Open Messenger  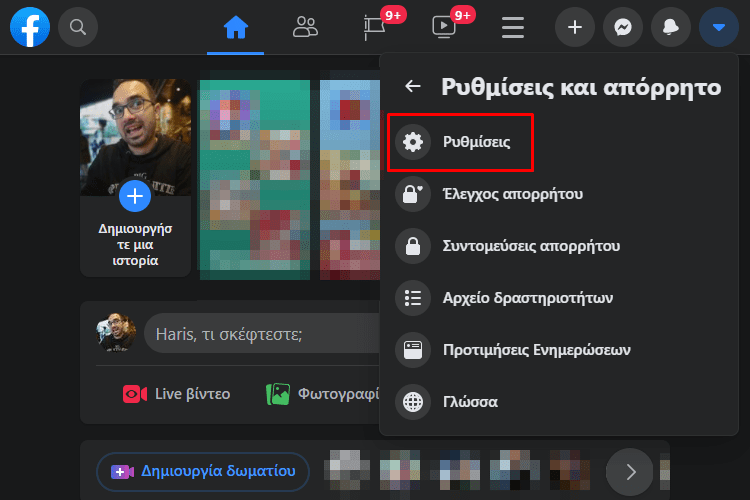623,27
